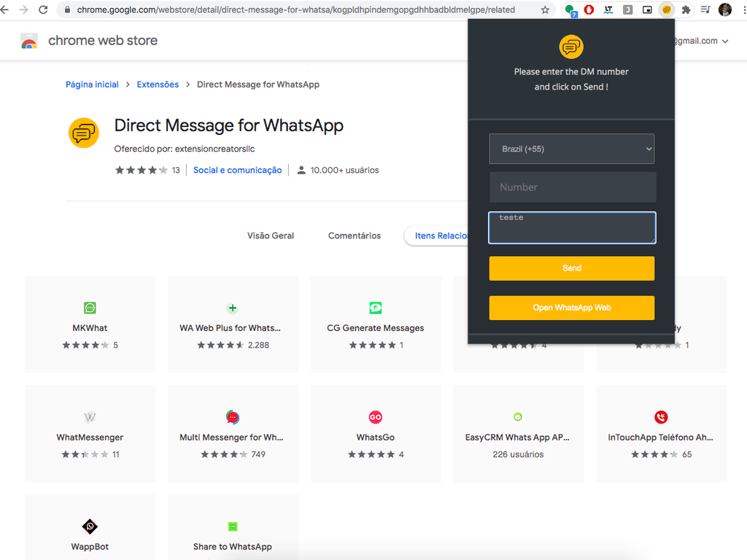Click the Oferecido por: extensioncreatorsllc text

click(x=185, y=149)
